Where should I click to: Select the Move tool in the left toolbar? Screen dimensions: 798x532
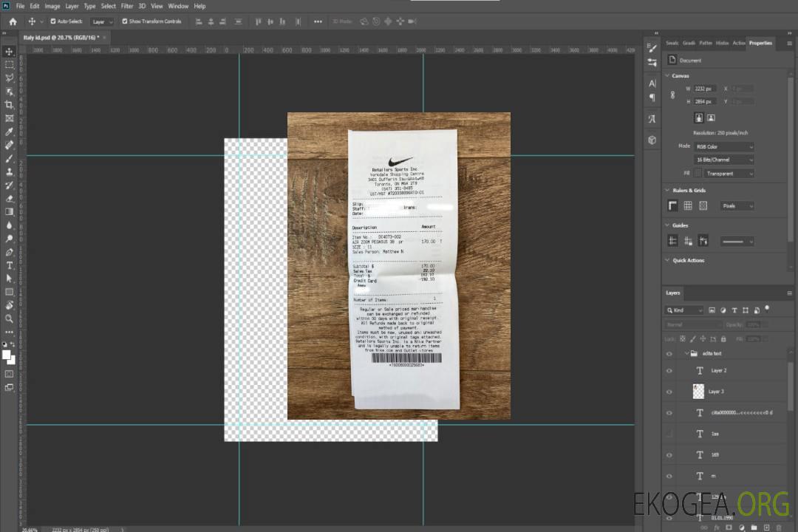(x=9, y=52)
